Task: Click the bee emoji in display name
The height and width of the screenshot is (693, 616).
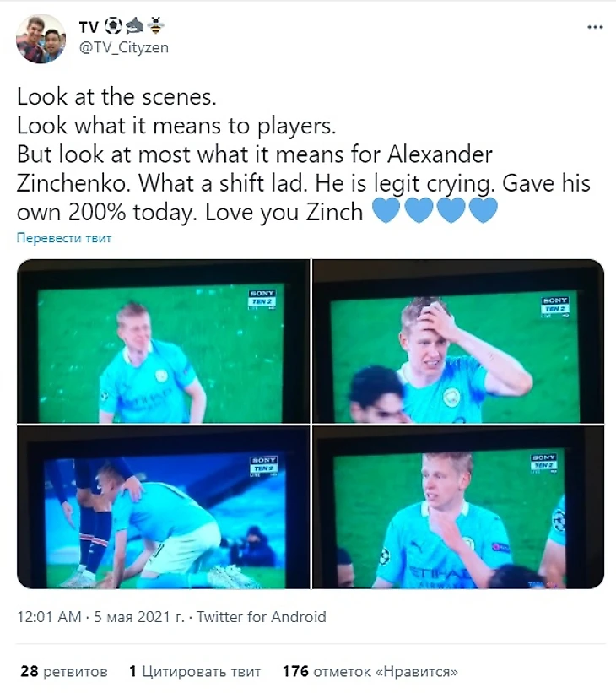Action: [x=156, y=27]
